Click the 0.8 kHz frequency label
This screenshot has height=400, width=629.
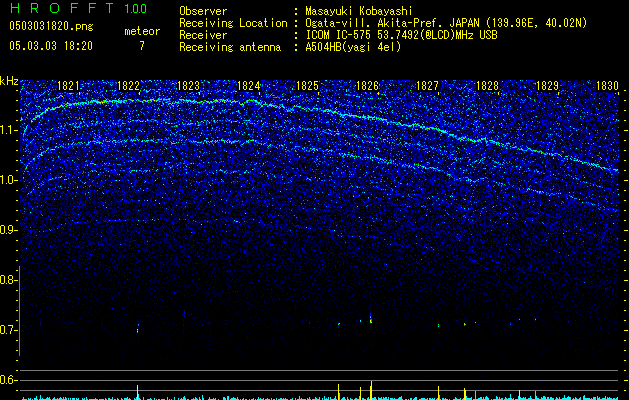pyautogui.click(x=8, y=280)
